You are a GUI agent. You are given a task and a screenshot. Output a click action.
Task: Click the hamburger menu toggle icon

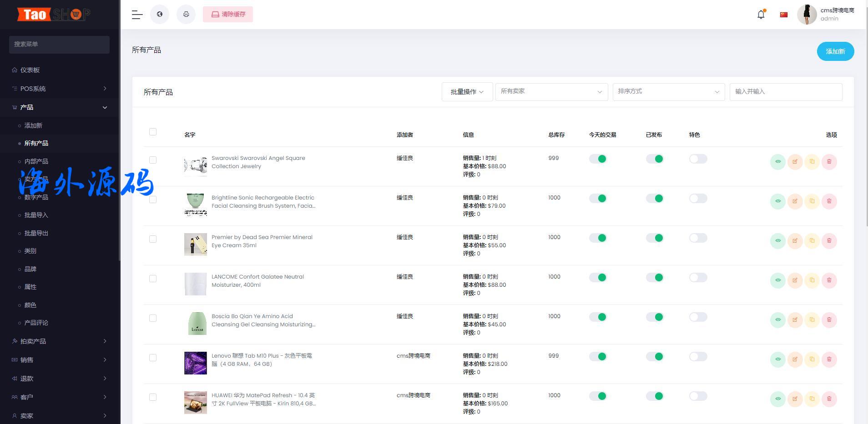tap(137, 15)
